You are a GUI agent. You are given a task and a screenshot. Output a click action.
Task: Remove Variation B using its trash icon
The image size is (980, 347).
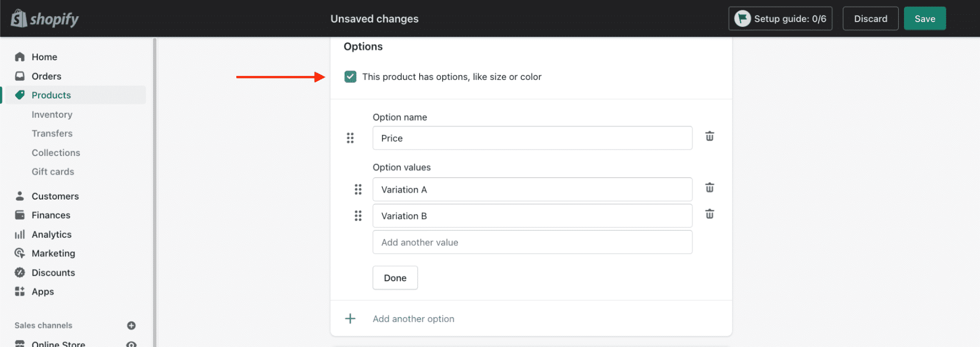(709, 214)
